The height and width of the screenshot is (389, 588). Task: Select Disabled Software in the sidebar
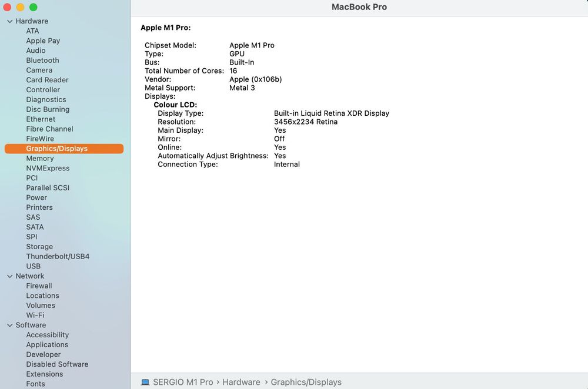[57, 364]
